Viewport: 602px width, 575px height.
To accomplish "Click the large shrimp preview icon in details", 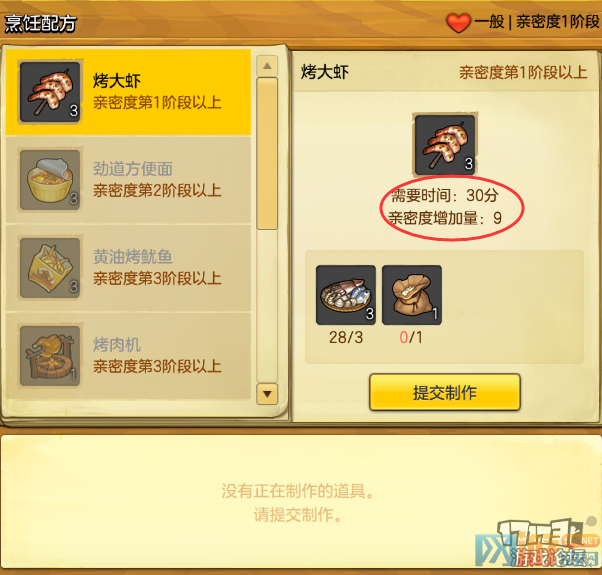I will (445, 145).
